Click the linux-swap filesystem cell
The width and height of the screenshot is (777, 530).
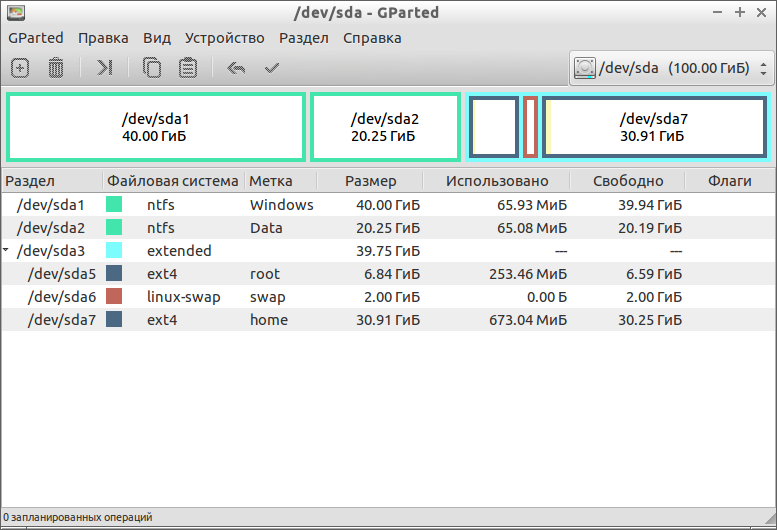click(184, 297)
